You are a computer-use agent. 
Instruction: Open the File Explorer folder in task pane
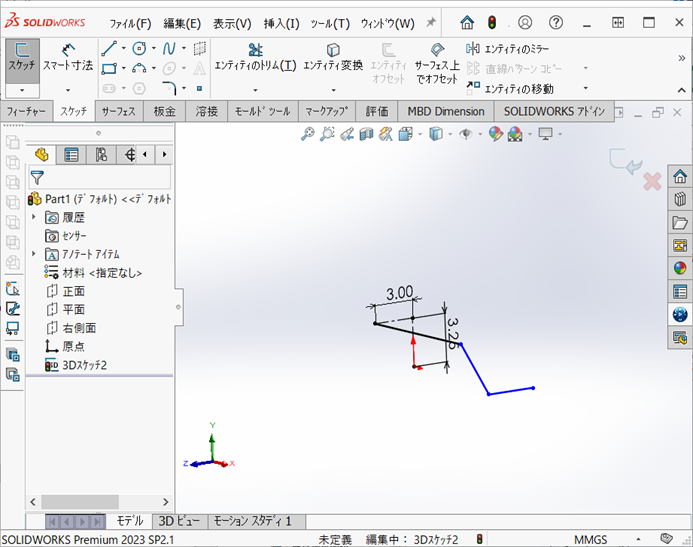(680, 222)
